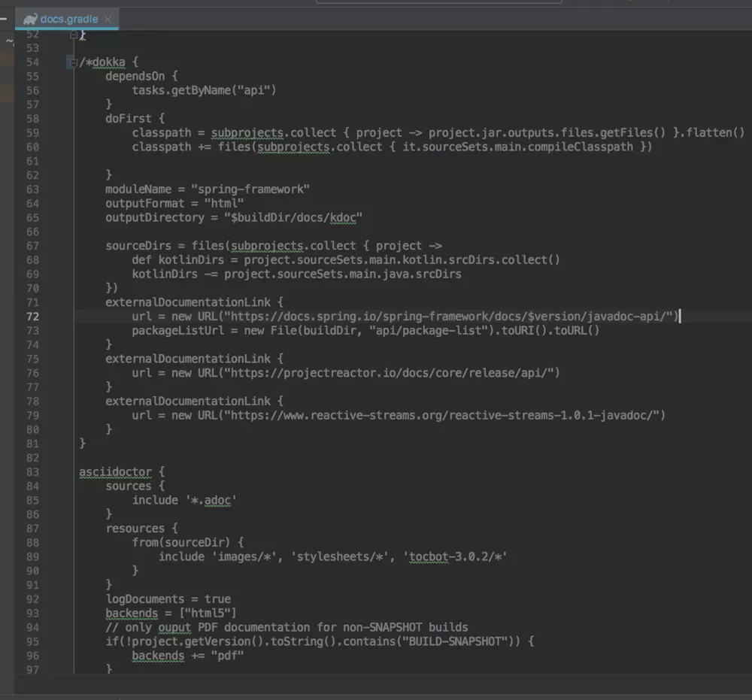Click "externalDocumentationLink" on line 75
This screenshot has width=752, height=700.
[x=188, y=359]
